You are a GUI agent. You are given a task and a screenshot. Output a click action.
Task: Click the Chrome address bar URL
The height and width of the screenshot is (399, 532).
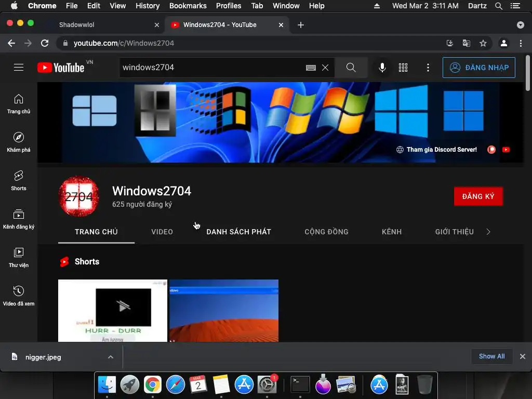(x=124, y=43)
